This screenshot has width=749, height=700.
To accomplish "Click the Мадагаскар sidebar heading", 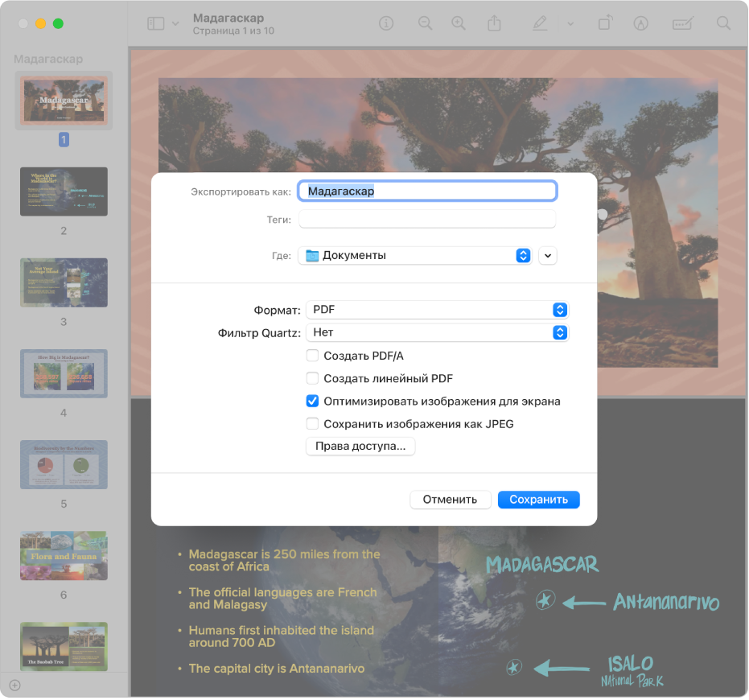I will pyautogui.click(x=48, y=60).
